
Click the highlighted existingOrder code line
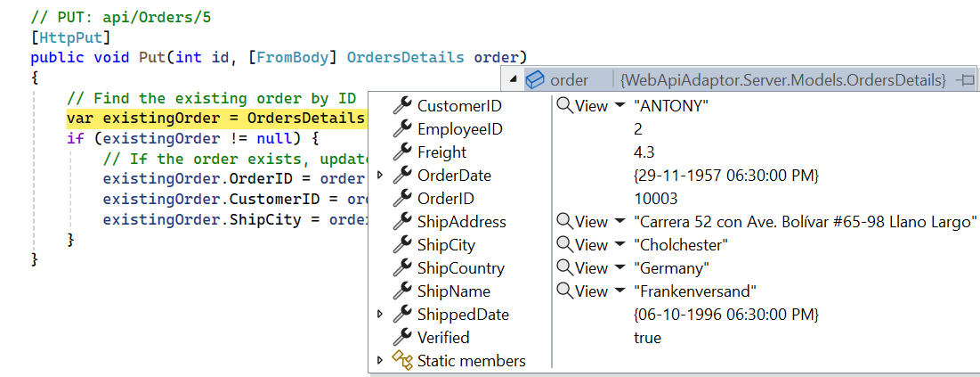tap(215, 119)
